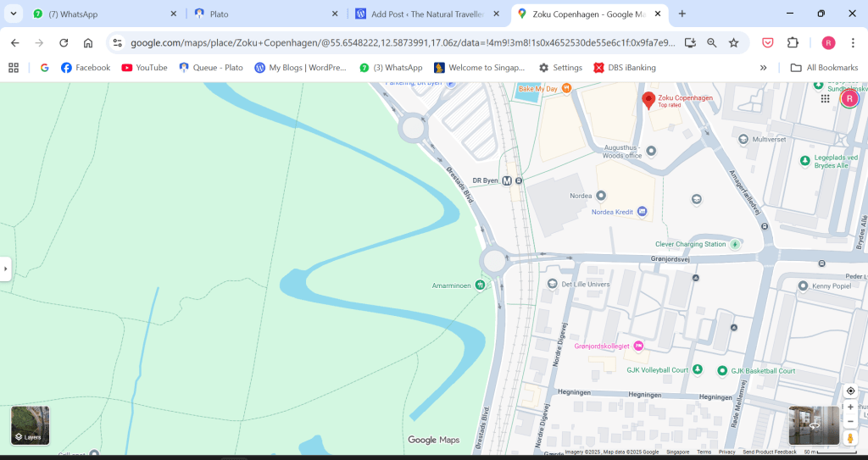
Task: Open the tab search dropdown arrow
Action: point(14,14)
